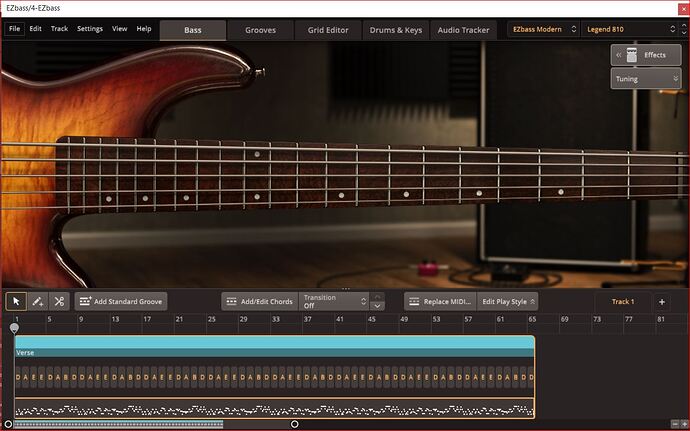The image size is (690, 431).
Task: Click preset stepper arrows at far right
Action: pos(684,29)
